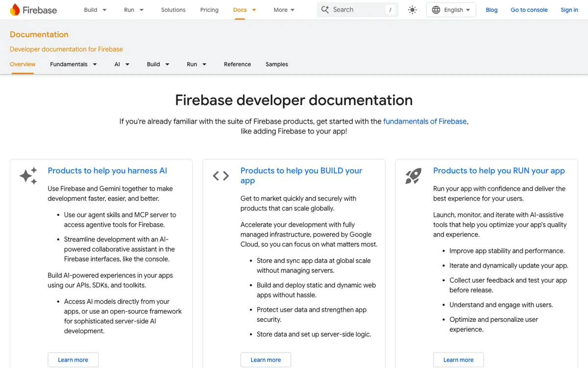588x368 pixels.
Task: Open the English language selector
Action: tap(451, 10)
